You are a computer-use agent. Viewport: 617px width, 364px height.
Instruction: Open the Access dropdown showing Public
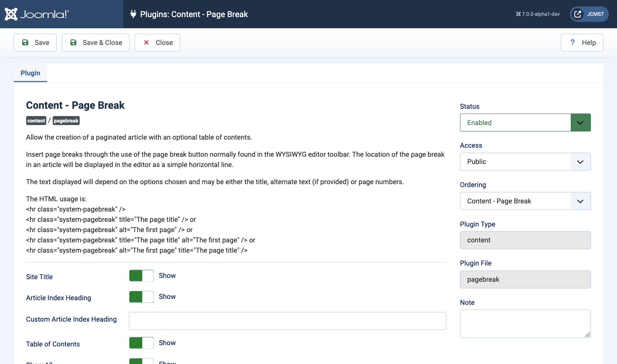(525, 162)
